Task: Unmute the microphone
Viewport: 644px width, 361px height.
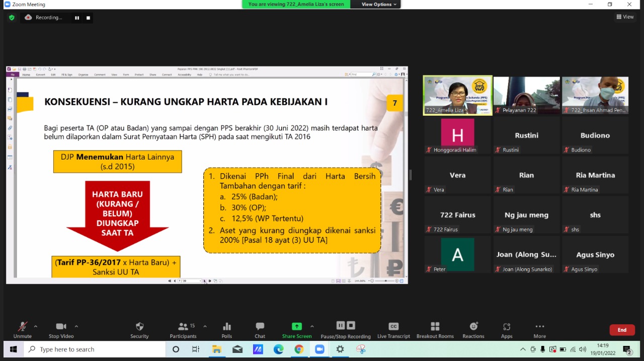Action: click(x=22, y=330)
